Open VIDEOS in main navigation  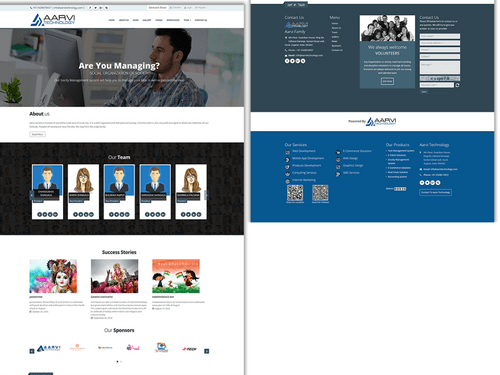pyautogui.click(x=159, y=20)
